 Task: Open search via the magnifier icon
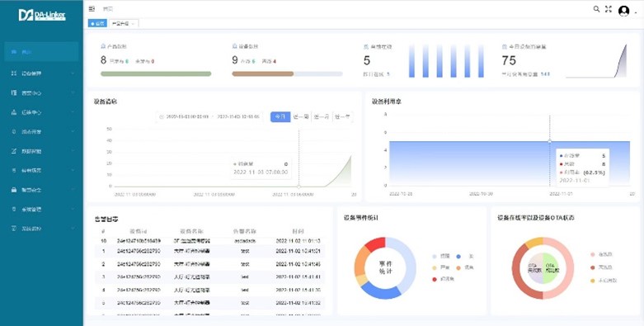596,9
